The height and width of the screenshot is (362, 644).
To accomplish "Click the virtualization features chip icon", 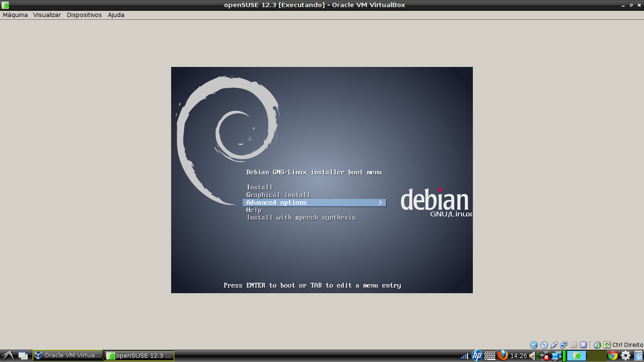I will (x=584, y=345).
